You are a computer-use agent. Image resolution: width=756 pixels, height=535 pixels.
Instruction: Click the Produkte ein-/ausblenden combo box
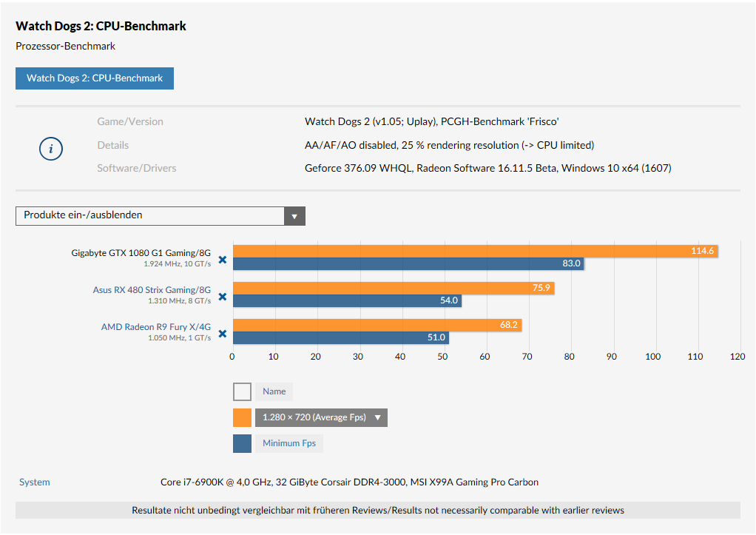pos(150,215)
